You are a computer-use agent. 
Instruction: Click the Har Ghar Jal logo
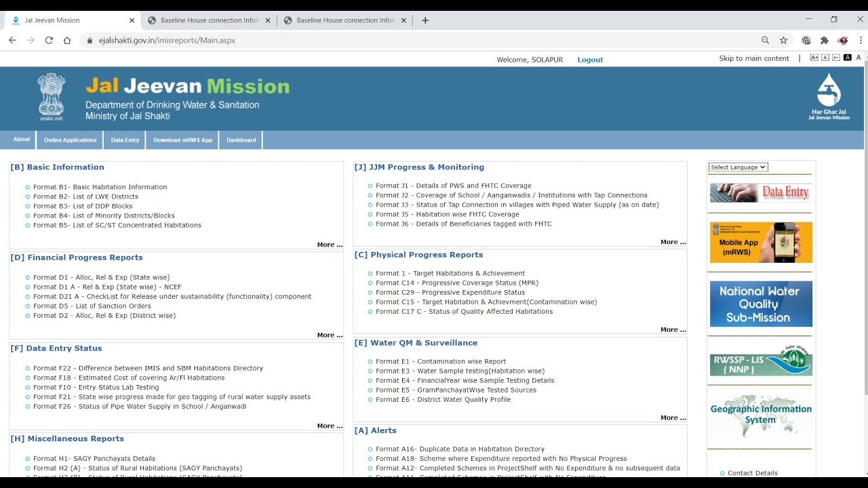[829, 97]
